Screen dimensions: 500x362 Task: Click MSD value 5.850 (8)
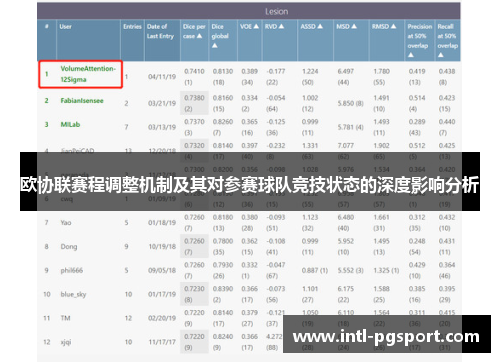[x=350, y=103]
